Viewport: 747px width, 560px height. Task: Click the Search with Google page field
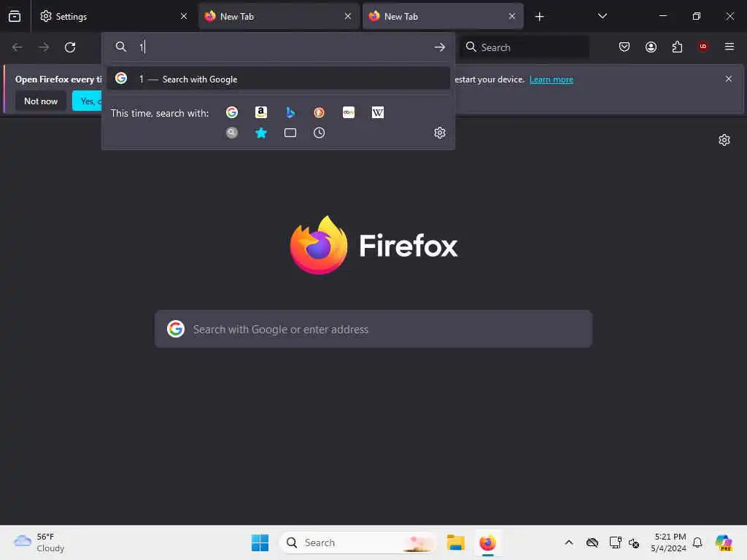coord(373,329)
